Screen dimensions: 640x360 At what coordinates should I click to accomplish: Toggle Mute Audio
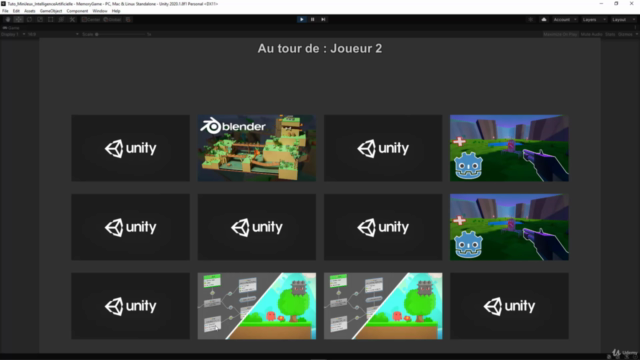591,34
